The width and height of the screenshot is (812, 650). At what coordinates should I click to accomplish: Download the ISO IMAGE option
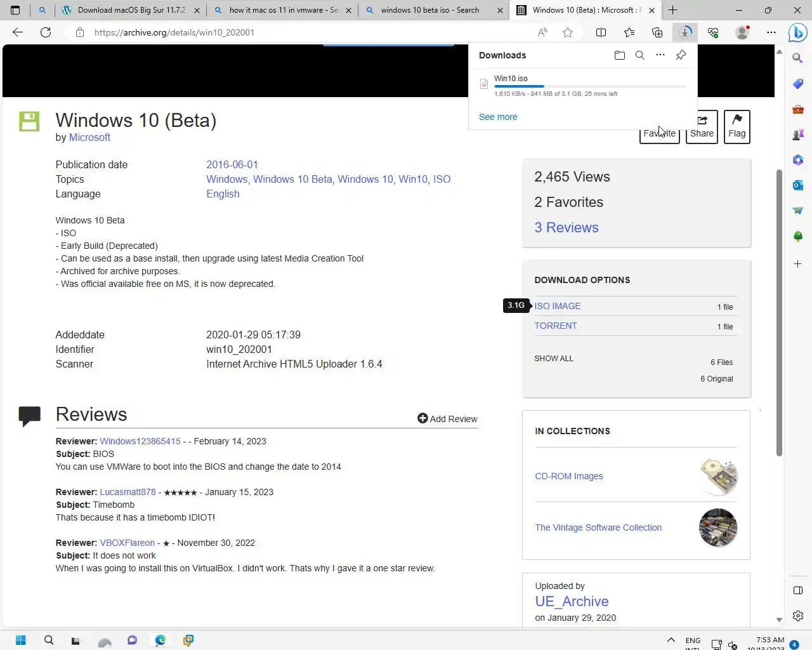tap(558, 306)
